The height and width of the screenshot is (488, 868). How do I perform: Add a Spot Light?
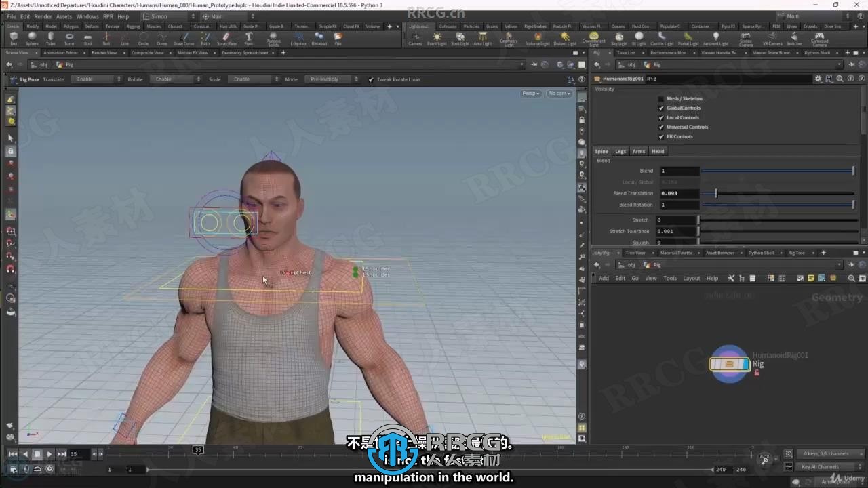[x=460, y=39]
